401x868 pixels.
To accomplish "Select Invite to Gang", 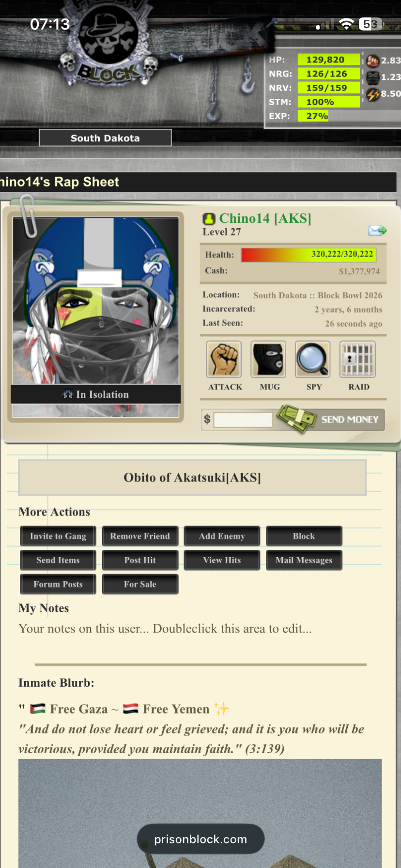I will (58, 536).
